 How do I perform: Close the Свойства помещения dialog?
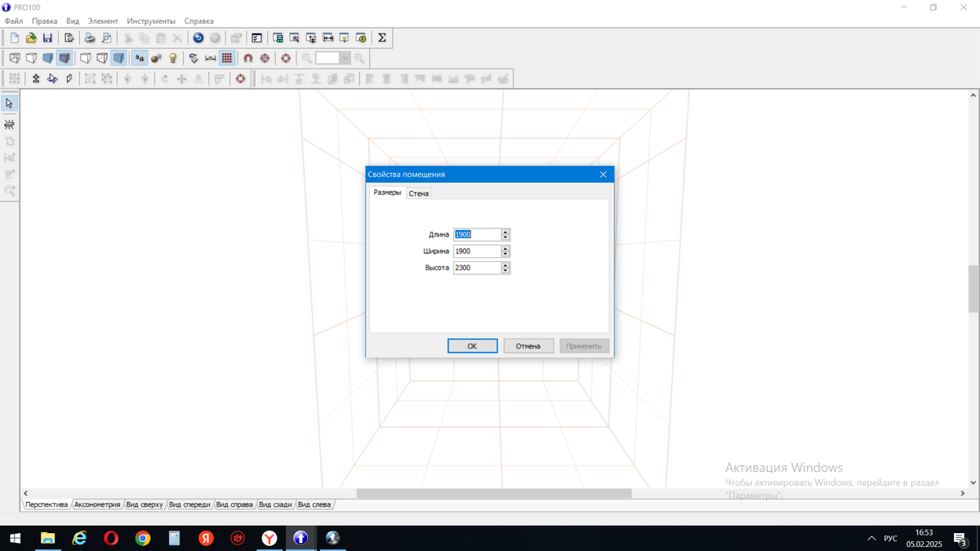coord(604,175)
